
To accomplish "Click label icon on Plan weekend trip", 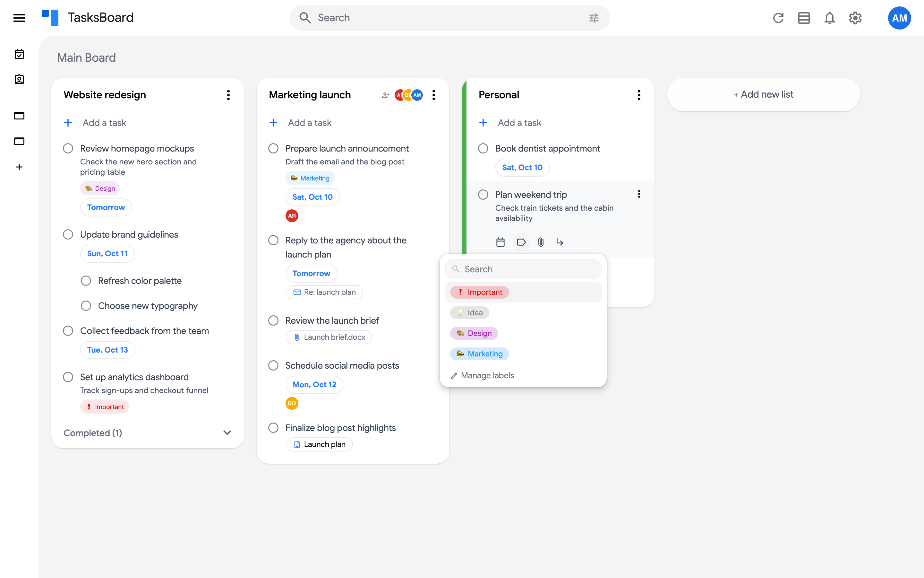I will (x=521, y=242).
